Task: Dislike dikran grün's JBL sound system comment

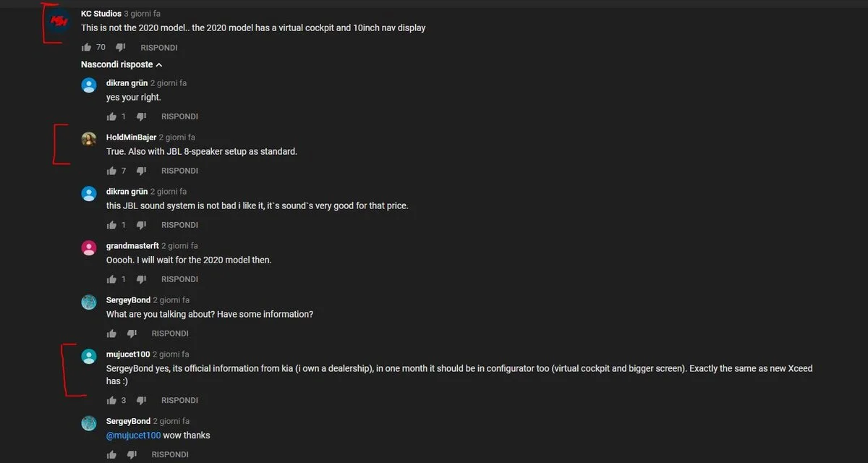Action: click(x=142, y=225)
